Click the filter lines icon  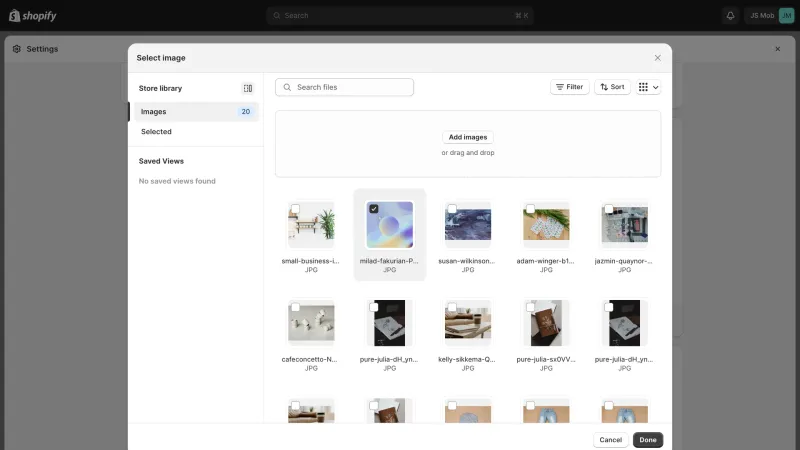click(x=560, y=87)
